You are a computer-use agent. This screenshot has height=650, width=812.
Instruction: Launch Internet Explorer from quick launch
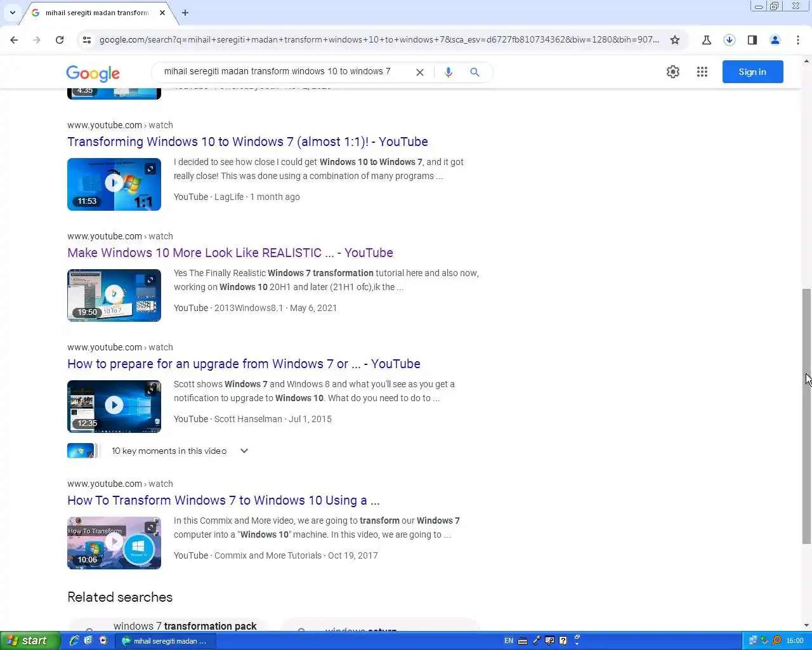74,640
